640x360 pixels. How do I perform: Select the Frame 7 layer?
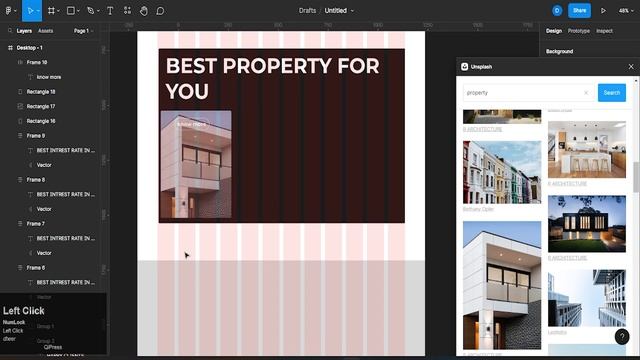click(x=36, y=224)
